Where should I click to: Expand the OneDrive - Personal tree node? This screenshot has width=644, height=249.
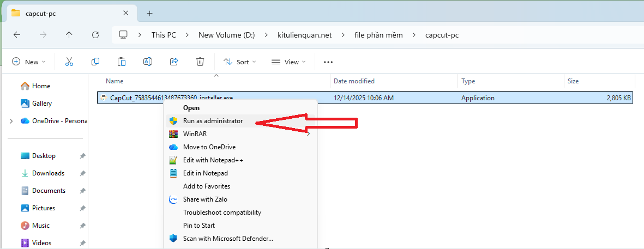point(11,120)
